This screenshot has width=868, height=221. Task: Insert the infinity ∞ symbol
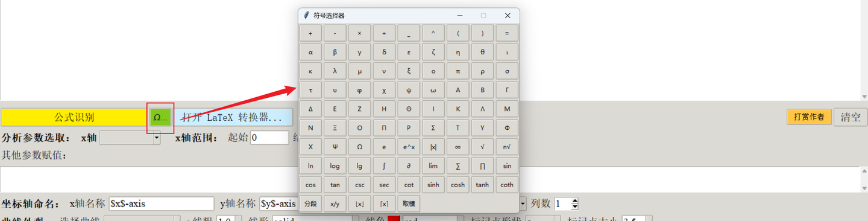point(458,147)
